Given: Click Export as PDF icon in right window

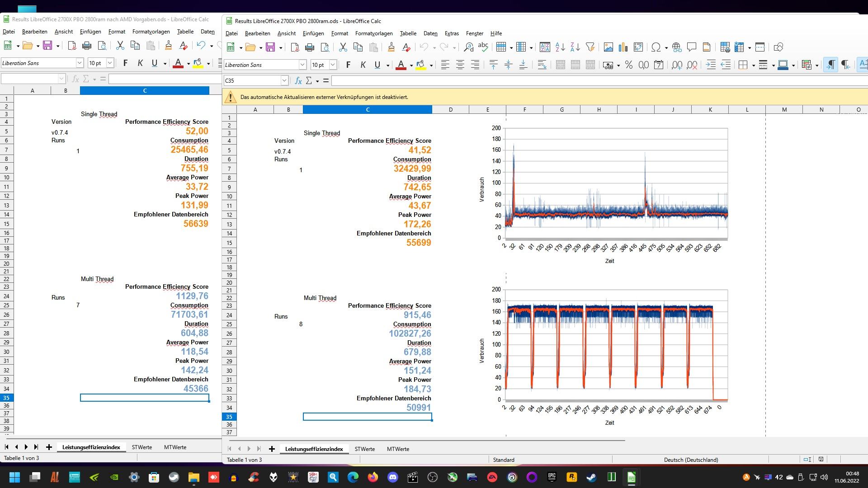Looking at the screenshot, I should [x=295, y=47].
